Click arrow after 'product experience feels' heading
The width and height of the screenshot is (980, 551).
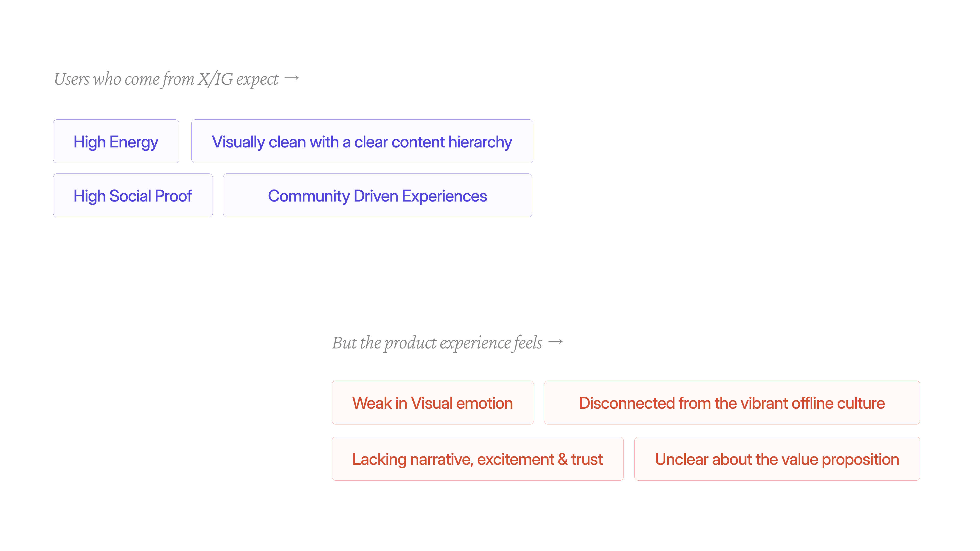point(555,342)
